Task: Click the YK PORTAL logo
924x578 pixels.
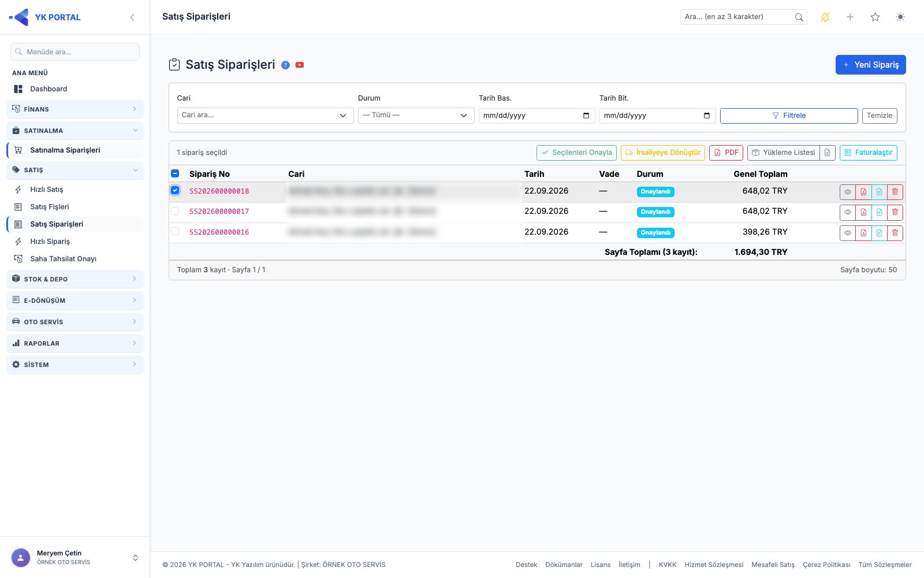Action: click(45, 17)
